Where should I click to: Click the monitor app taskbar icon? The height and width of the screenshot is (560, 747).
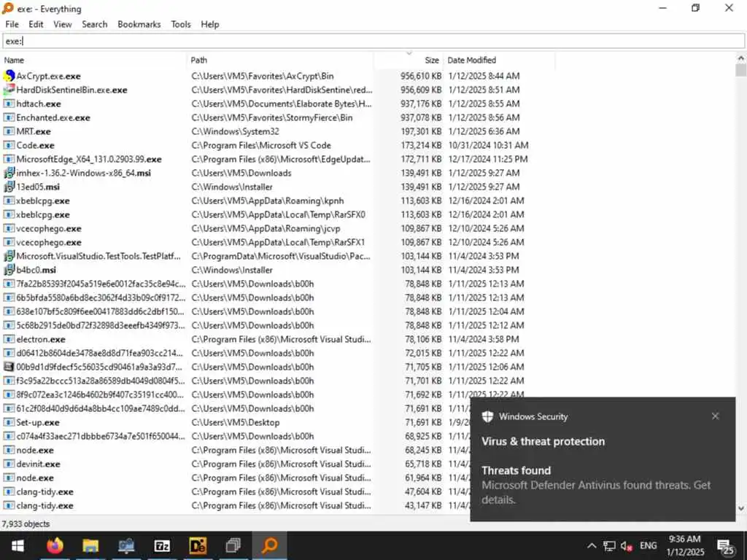point(126,545)
